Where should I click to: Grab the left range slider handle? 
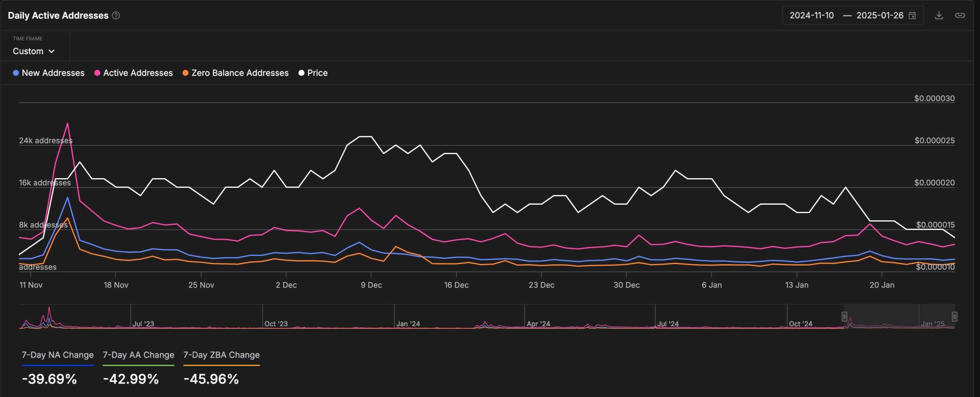click(844, 316)
